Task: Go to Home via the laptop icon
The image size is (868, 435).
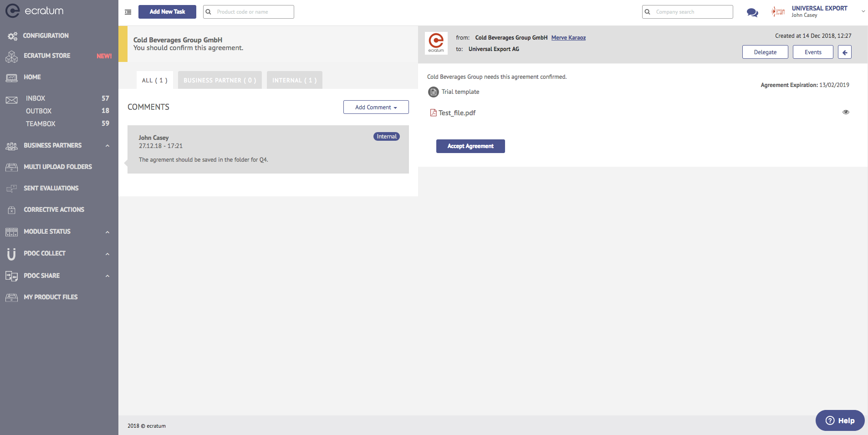Action: pyautogui.click(x=12, y=77)
